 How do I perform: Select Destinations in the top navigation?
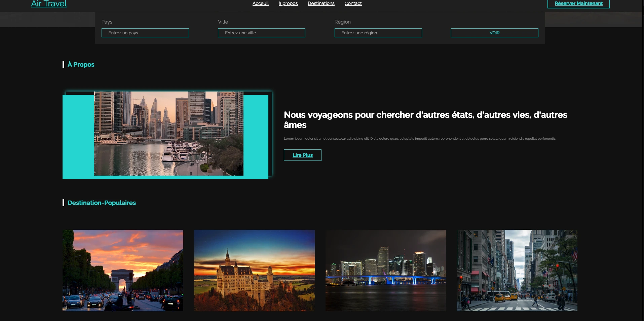click(321, 3)
